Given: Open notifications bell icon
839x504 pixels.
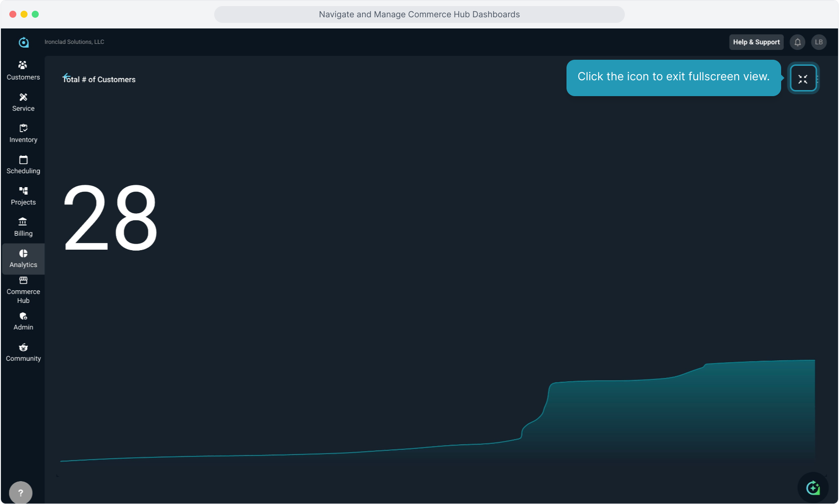Looking at the screenshot, I should pos(797,42).
